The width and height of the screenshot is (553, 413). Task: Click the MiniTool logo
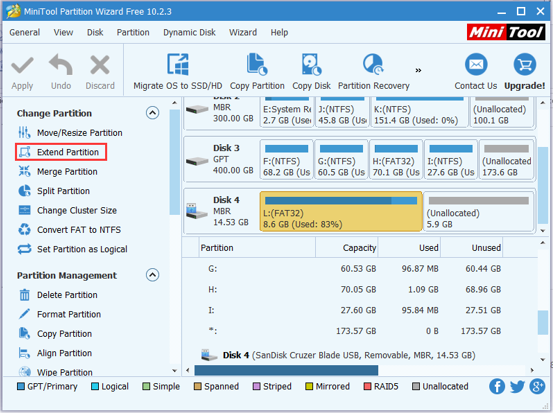[x=506, y=32]
